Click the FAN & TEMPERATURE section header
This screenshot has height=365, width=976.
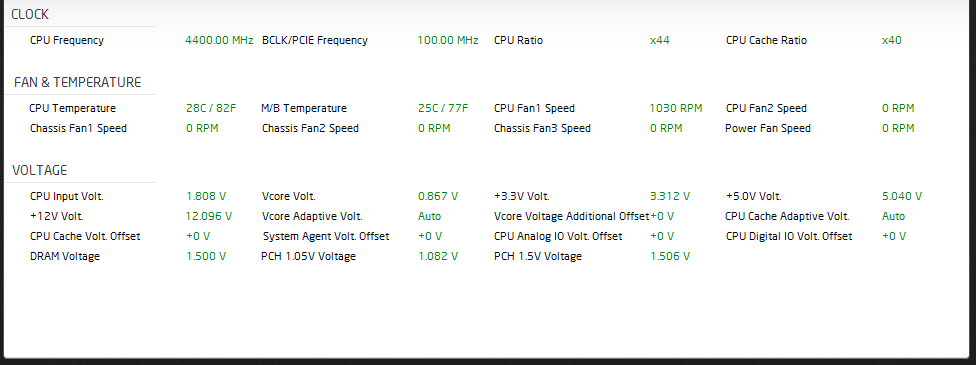[x=78, y=82]
